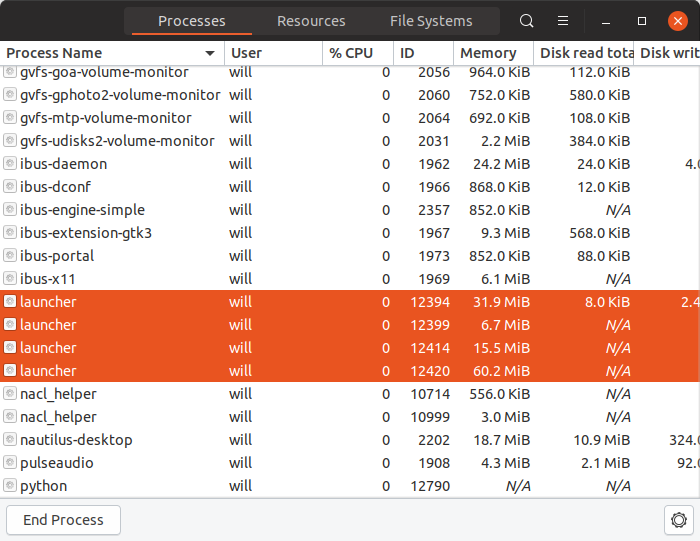This screenshot has width=700, height=541.
Task: Open Process Name column sort dropdown arrow
Action: pos(210,53)
